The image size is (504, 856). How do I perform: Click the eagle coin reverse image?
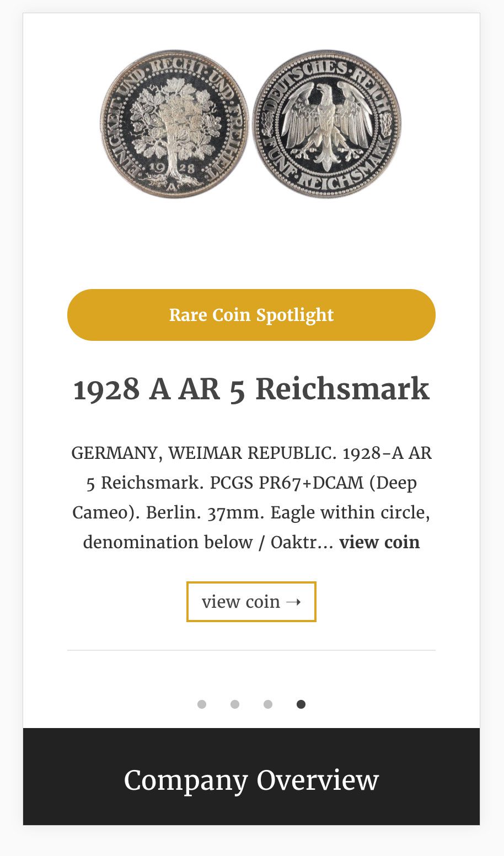pos(326,124)
